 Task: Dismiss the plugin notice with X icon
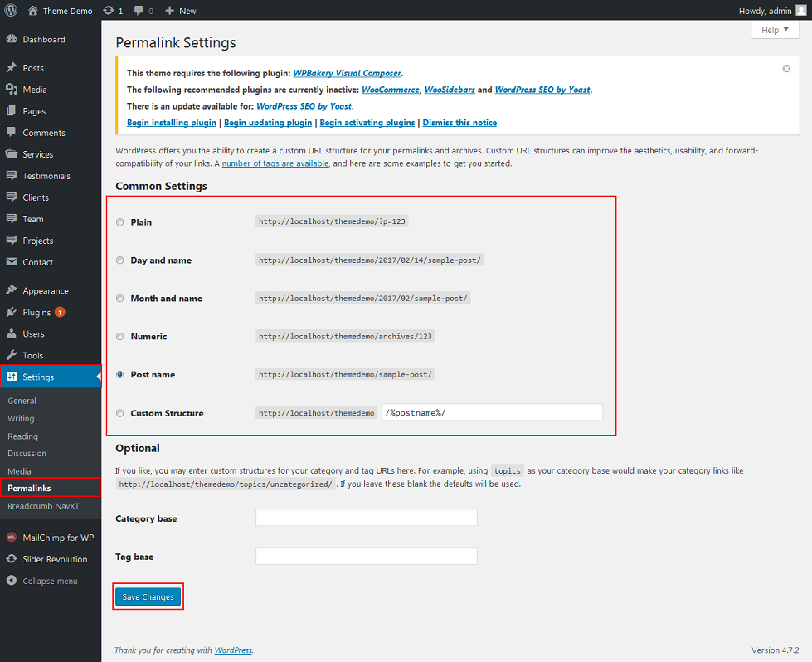tap(786, 69)
